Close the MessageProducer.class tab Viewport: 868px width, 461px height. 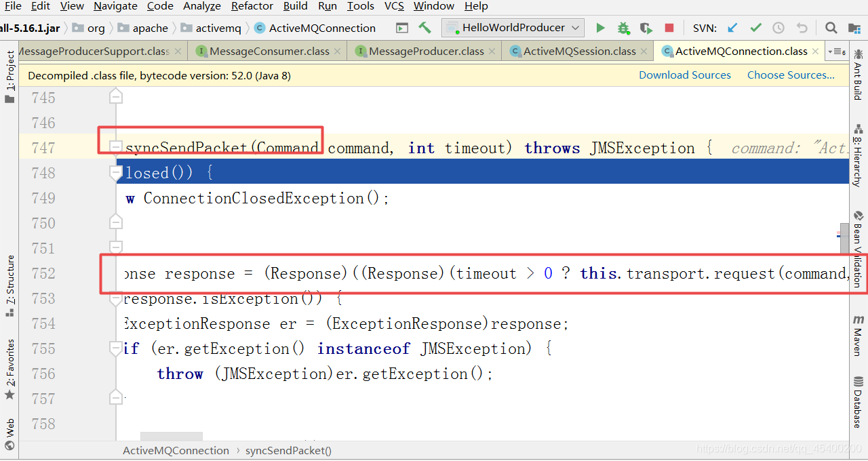tap(492, 52)
